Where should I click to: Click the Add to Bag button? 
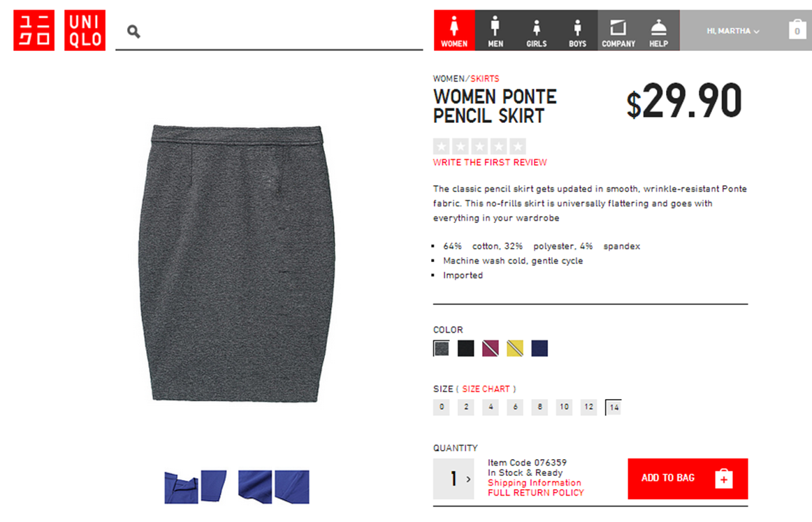click(688, 479)
